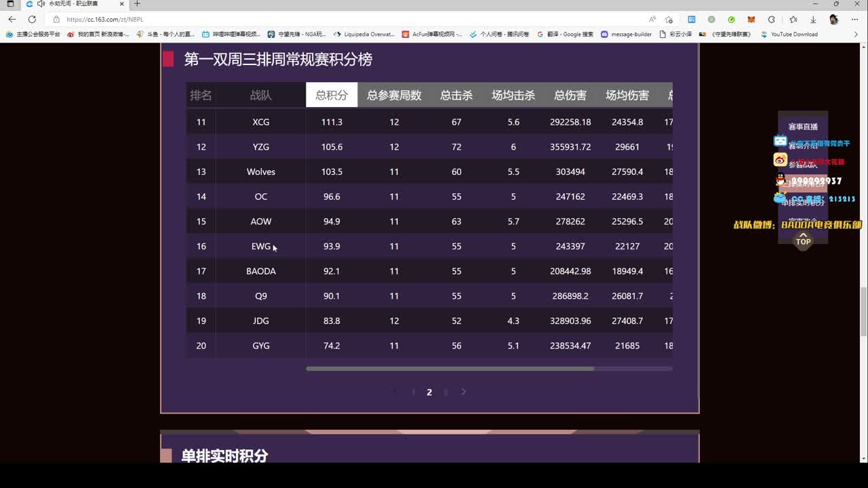The image size is (868, 488).
Task: Select the TV icon next to 赛事直播
Action: pyautogui.click(x=780, y=141)
